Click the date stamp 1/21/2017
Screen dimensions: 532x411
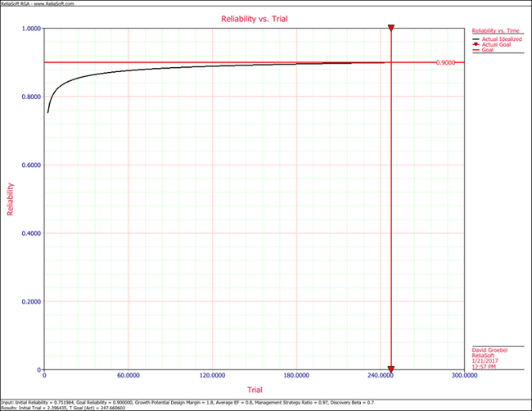pyautogui.click(x=485, y=361)
